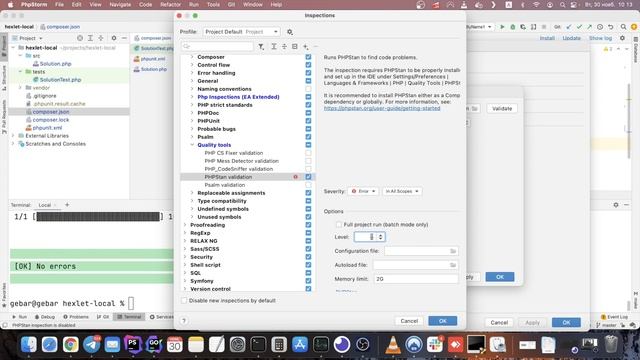Open Git history clock icon
Screen dimensions: 640x360
coord(600,27)
